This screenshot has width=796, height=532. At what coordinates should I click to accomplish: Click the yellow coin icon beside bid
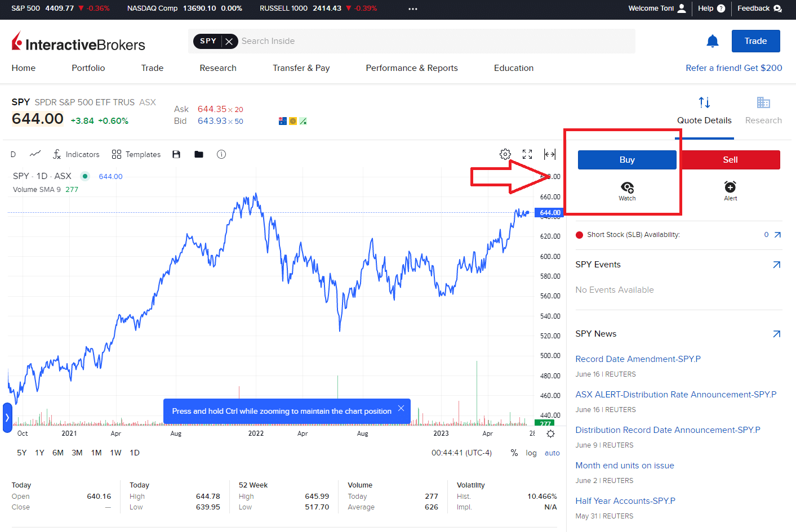pos(293,121)
